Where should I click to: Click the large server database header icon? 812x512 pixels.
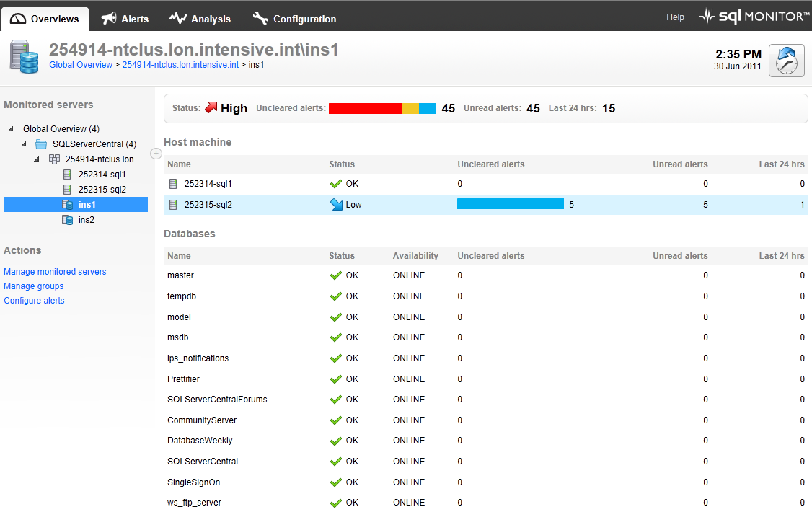tap(24, 58)
